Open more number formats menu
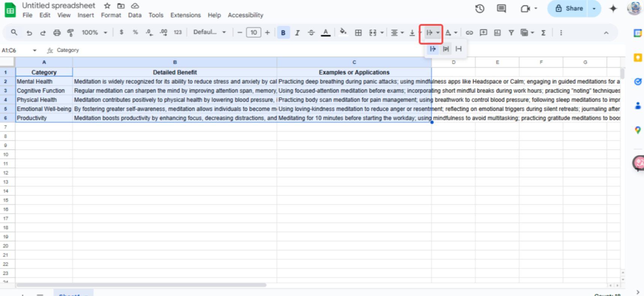This screenshot has height=296, width=644. (x=178, y=33)
